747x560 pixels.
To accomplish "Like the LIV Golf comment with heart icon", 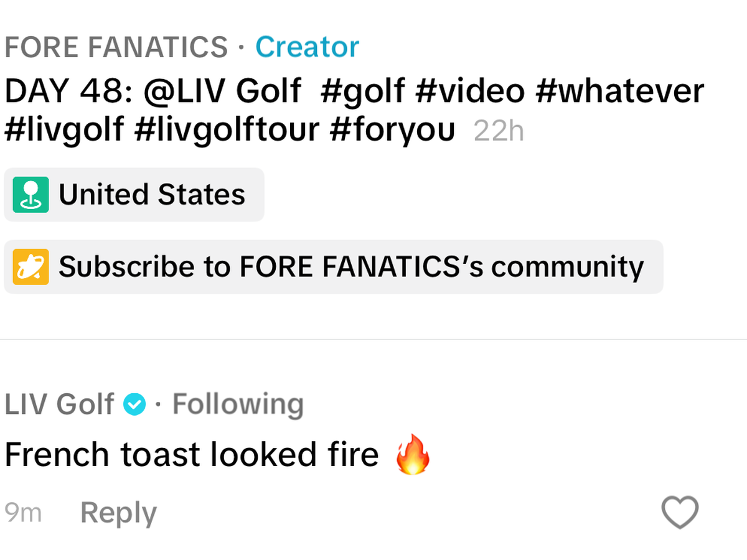I will pos(679,513).
